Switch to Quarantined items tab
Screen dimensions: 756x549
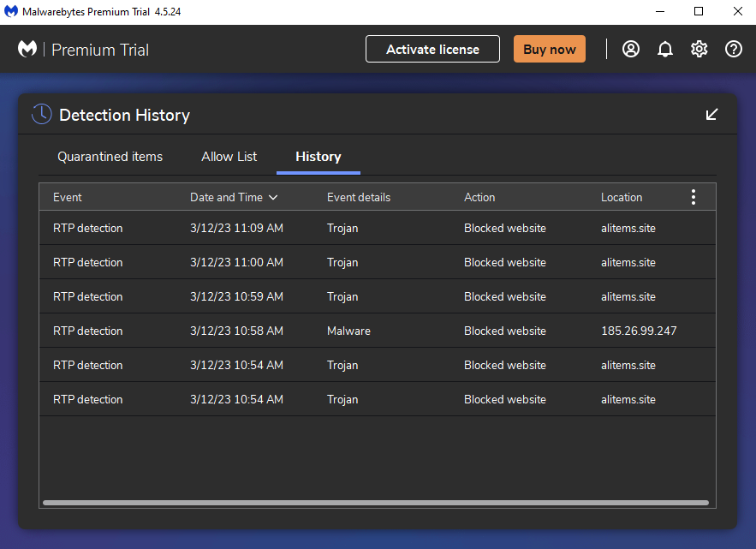[110, 157]
